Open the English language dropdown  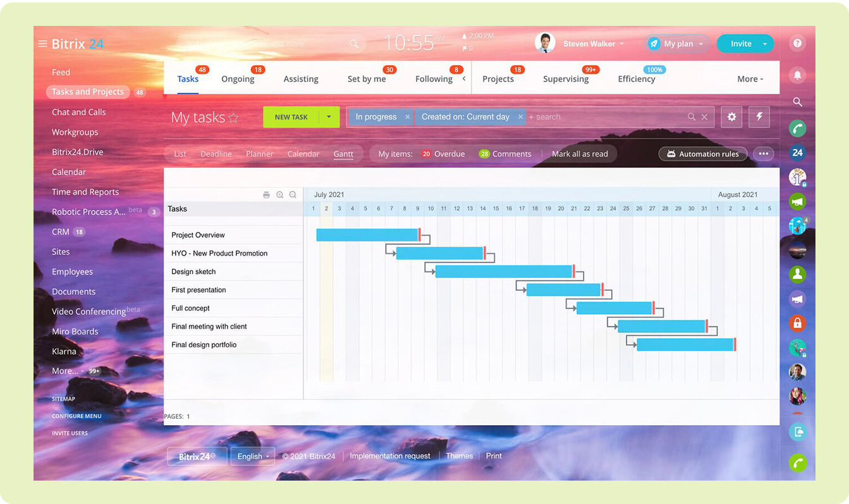253,456
